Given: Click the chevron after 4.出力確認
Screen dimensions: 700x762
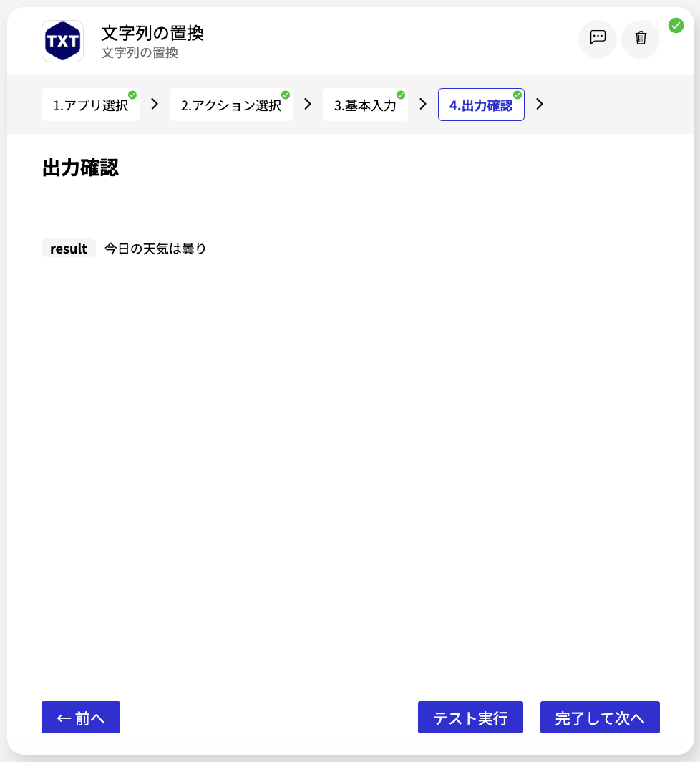Looking at the screenshot, I should pos(539,104).
